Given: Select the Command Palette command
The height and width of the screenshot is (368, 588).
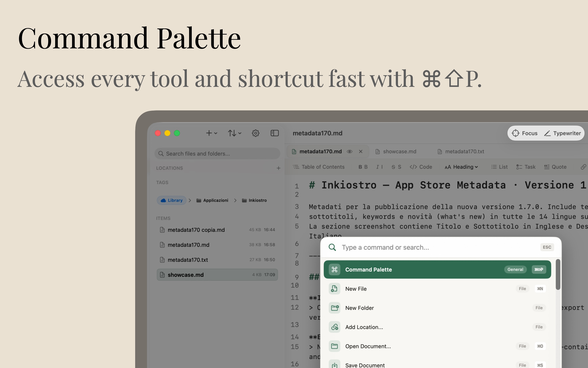Looking at the screenshot, I should [437, 269].
